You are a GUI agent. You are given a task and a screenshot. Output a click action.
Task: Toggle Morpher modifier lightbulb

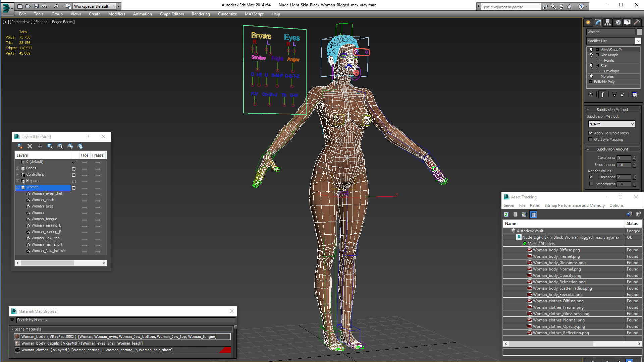(x=591, y=76)
